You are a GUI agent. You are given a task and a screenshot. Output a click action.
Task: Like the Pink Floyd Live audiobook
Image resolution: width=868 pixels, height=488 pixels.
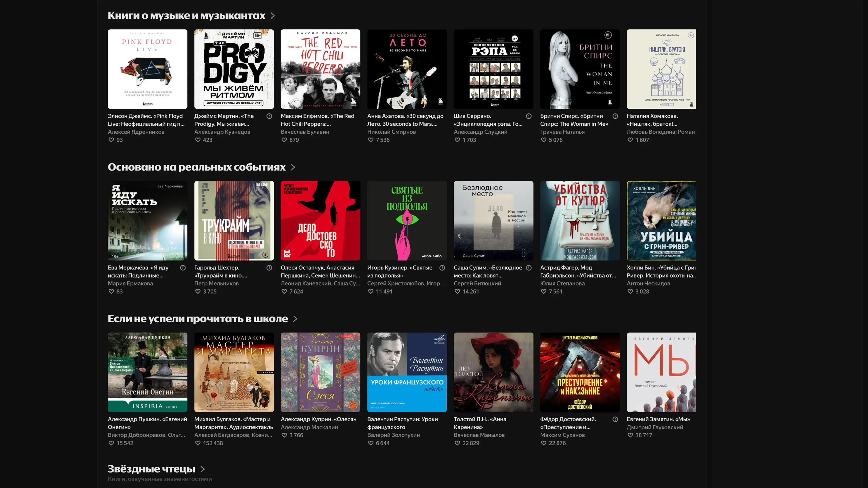tap(111, 140)
